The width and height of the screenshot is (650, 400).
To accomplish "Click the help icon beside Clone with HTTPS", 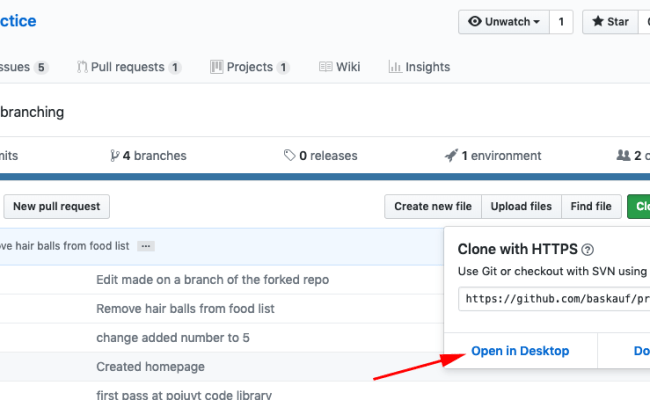I will [587, 250].
